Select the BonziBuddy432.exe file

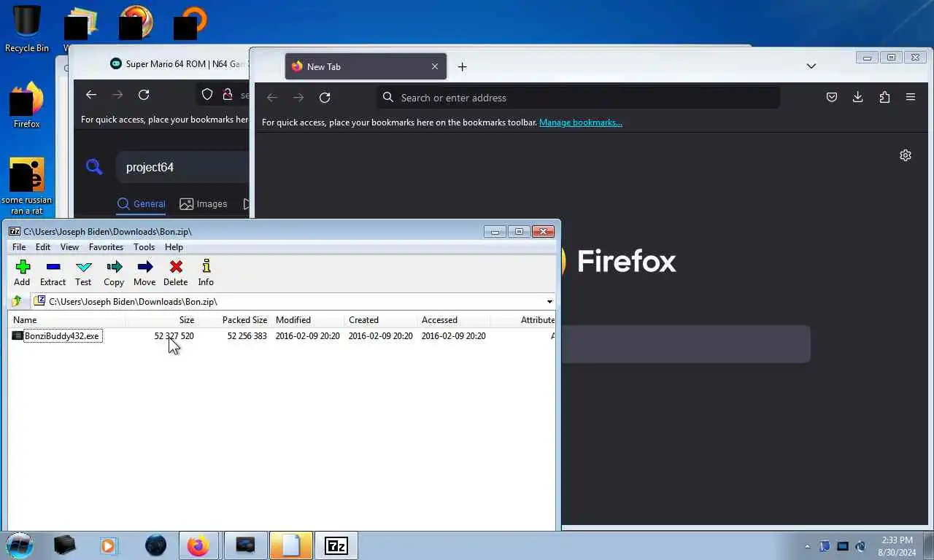[61, 336]
